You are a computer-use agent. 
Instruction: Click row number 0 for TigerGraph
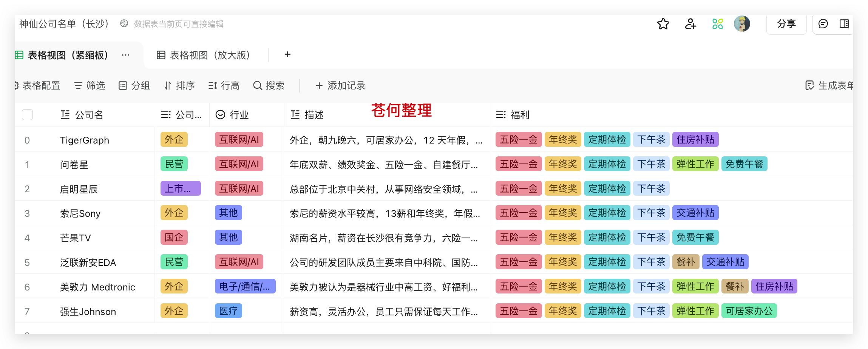[x=27, y=140]
